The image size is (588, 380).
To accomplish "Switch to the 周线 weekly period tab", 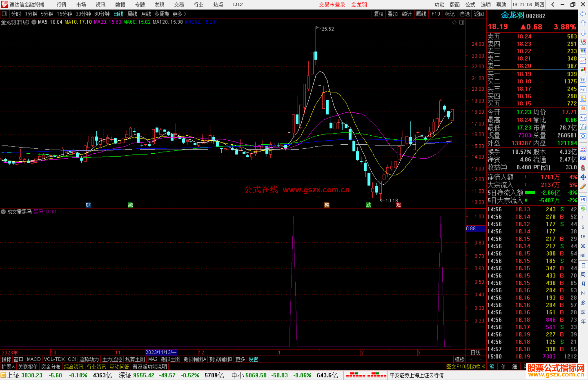I will tap(132, 14).
